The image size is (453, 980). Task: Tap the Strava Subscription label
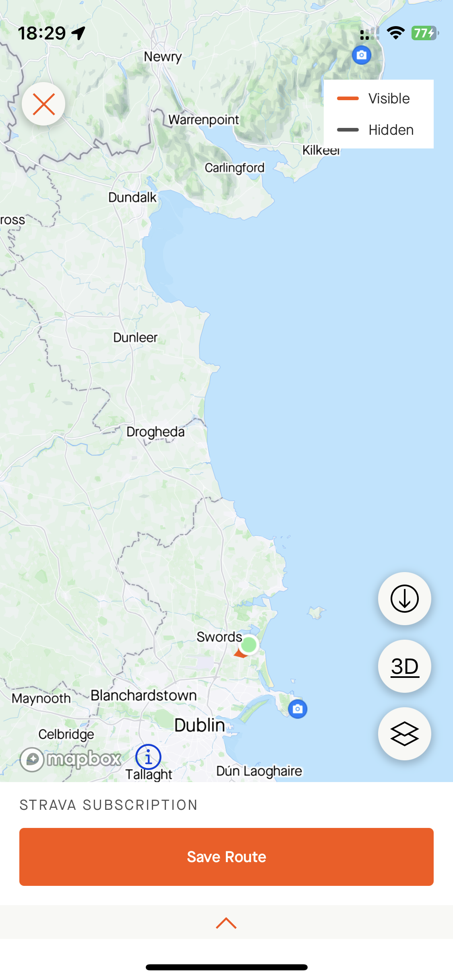coord(109,805)
